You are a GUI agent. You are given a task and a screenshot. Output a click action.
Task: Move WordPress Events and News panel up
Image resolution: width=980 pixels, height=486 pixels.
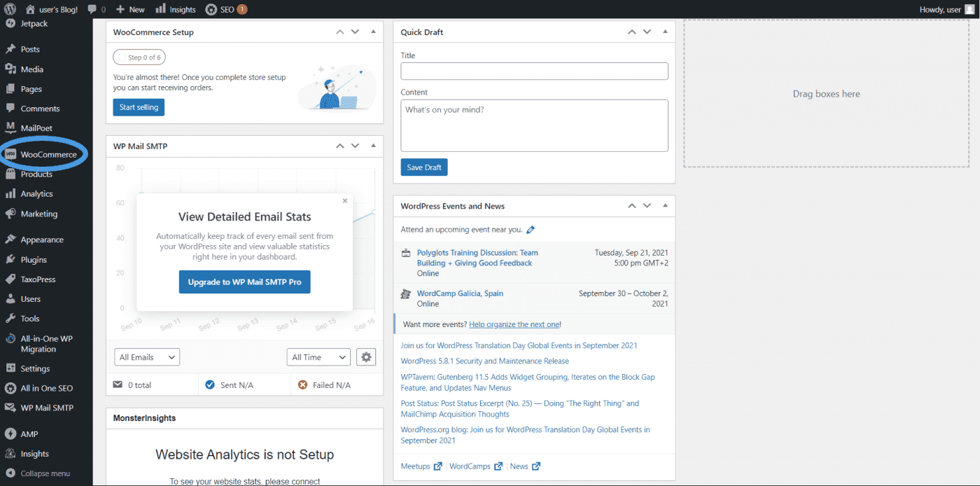coord(631,206)
